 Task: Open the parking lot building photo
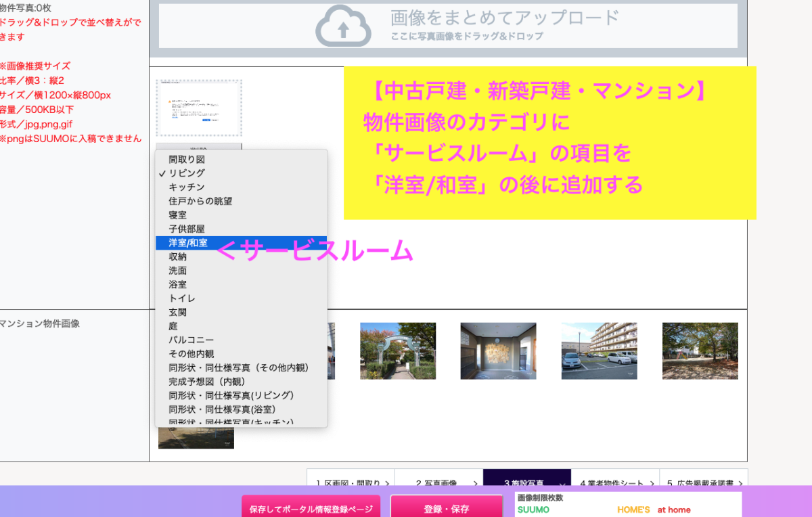coord(599,351)
